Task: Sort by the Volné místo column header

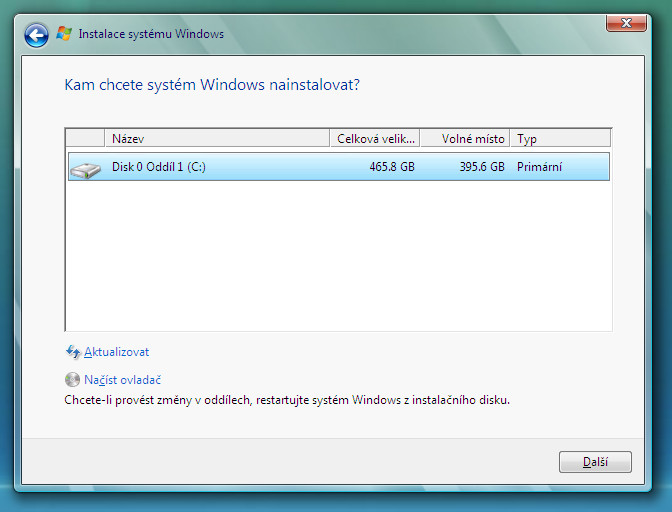Action: [x=465, y=139]
